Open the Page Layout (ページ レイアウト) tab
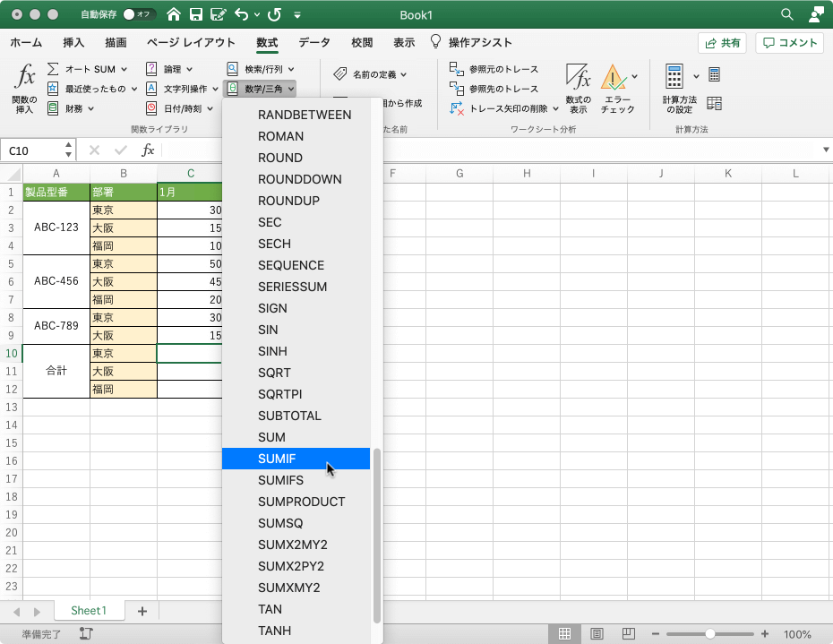833x644 pixels. 191,42
